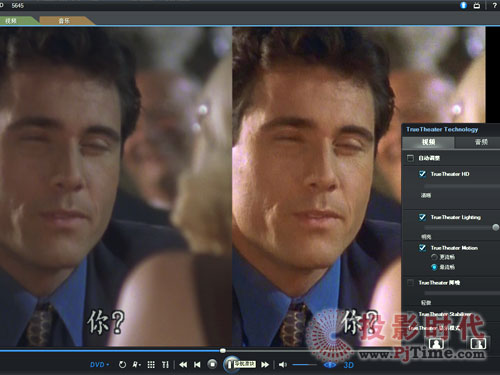Seek using the playback progress bar handle
This screenshot has height=375, width=500.
223,351
